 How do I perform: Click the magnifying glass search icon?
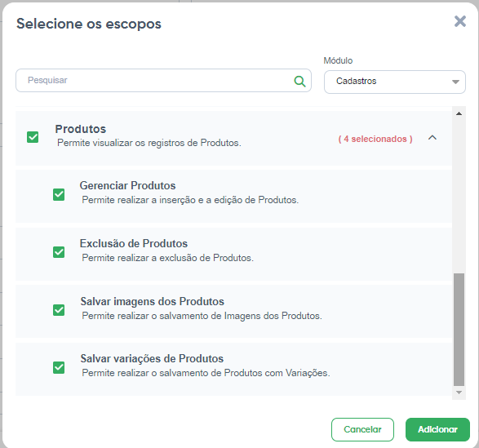coord(299,81)
